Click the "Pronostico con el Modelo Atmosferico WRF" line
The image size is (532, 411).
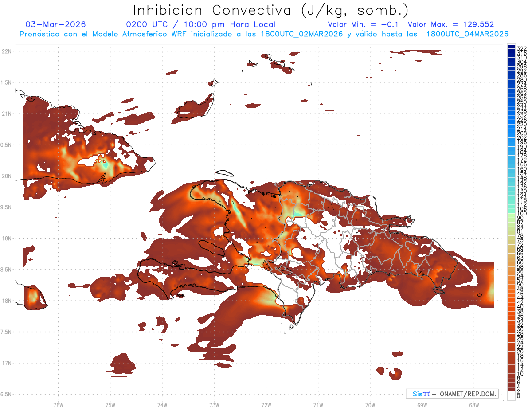[x=264, y=34]
